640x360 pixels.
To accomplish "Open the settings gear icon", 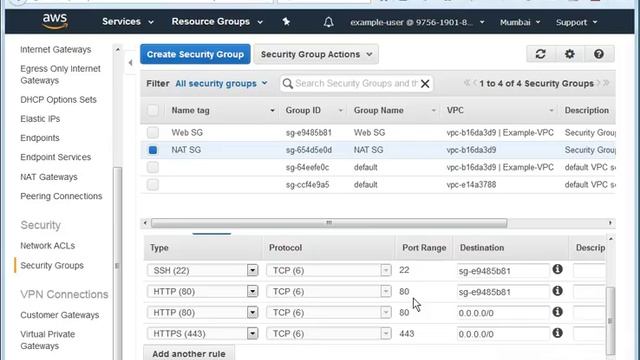I will (x=569, y=54).
